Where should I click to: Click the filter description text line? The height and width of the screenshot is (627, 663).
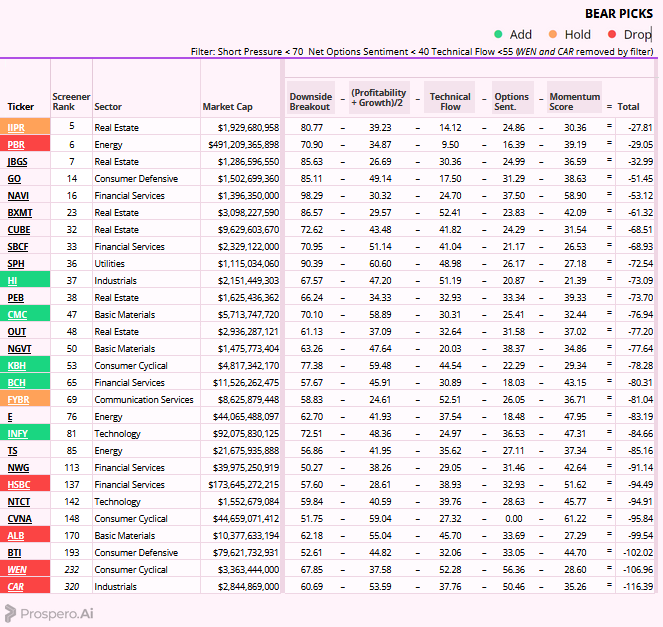[422, 52]
